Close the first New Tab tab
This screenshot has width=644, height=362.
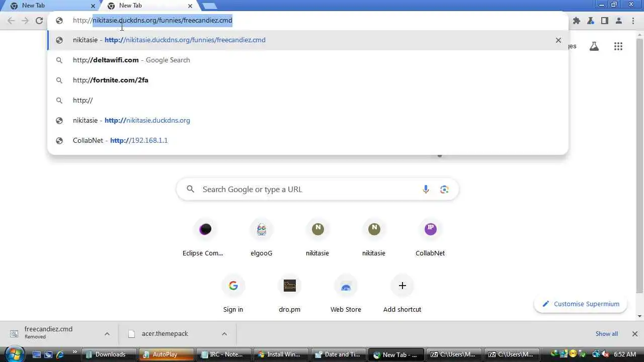pyautogui.click(x=93, y=6)
